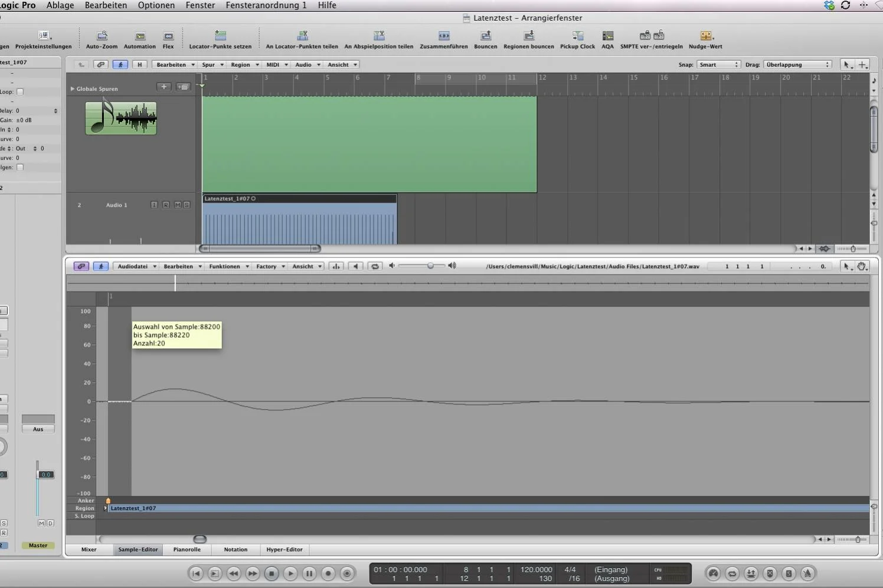The image size is (883, 588).
Task: Click the Zusammenführen toolbar icon
Action: click(x=444, y=36)
